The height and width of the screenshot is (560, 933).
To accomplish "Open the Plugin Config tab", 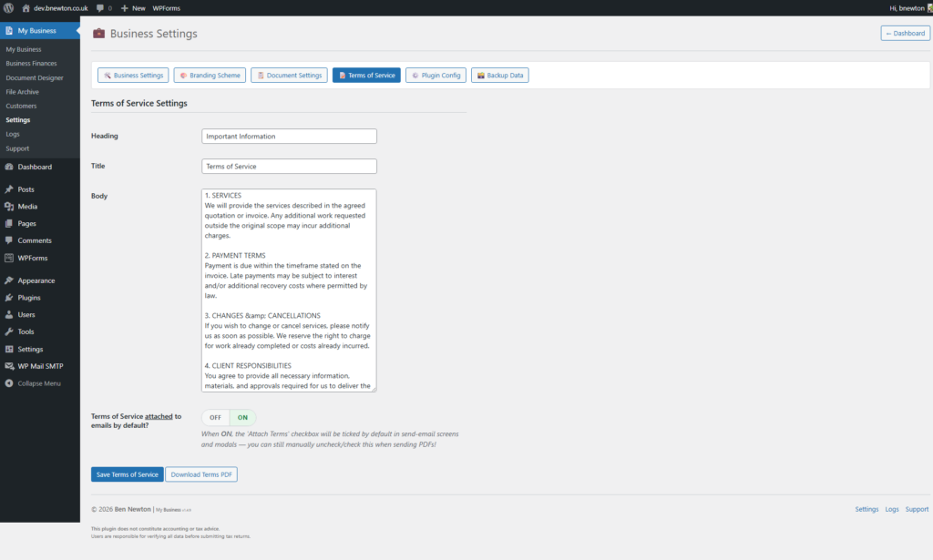I will tap(436, 76).
